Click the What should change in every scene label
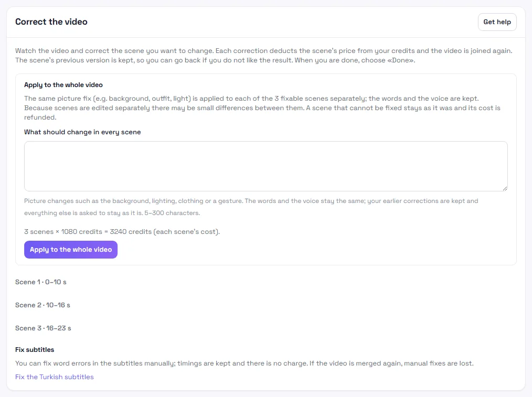Viewport: 532px width, 397px height. (x=82, y=132)
